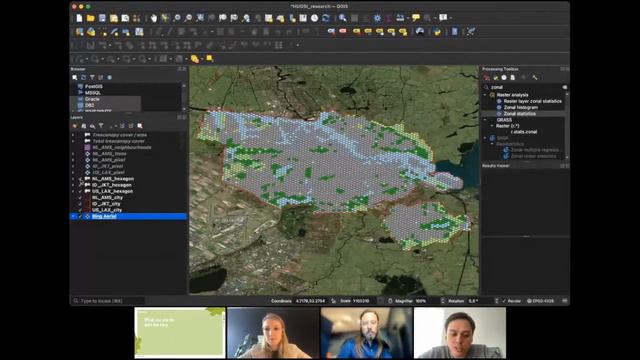Focus the toolbox search field 'zonal'

coord(524,87)
